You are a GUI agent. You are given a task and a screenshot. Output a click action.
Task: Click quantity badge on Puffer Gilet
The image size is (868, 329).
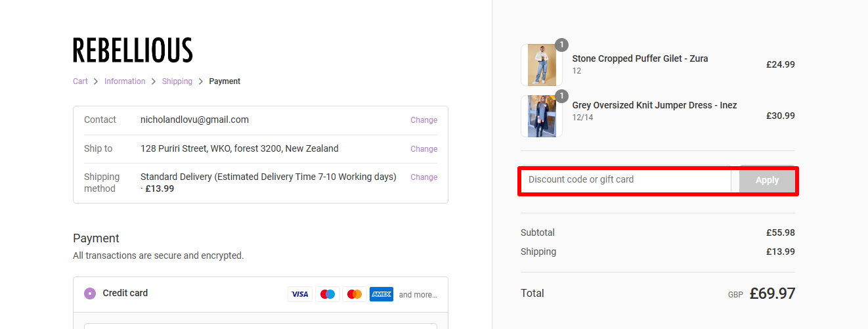561,45
